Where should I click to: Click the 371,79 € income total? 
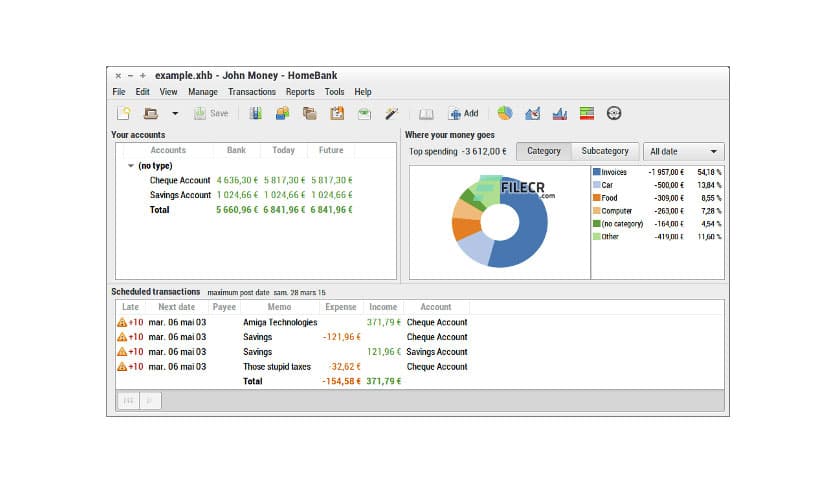tap(383, 381)
